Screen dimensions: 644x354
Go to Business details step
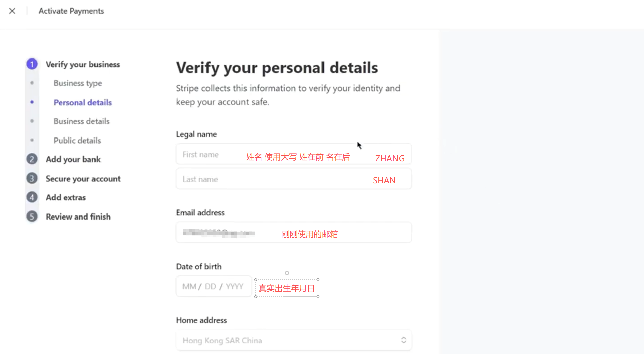coord(82,121)
